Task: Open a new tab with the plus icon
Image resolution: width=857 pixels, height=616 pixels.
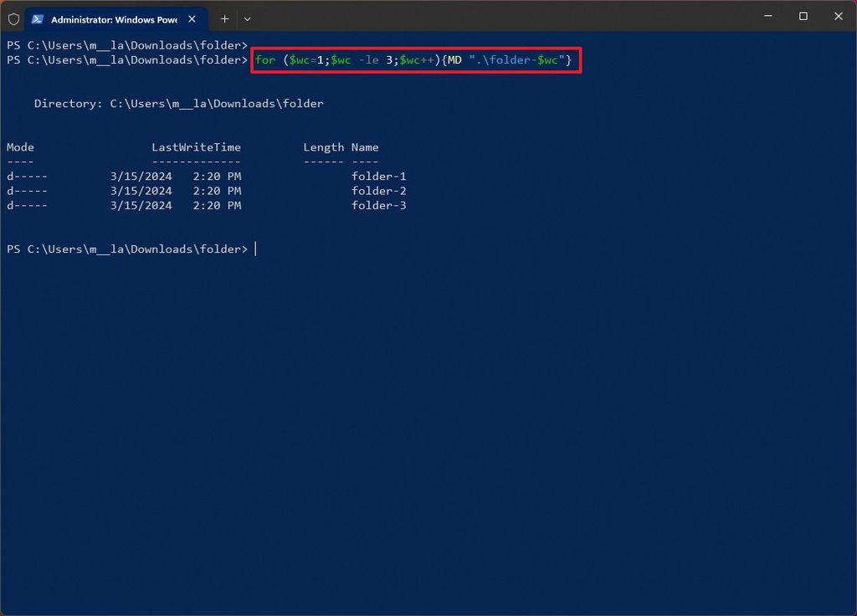Action: click(224, 18)
